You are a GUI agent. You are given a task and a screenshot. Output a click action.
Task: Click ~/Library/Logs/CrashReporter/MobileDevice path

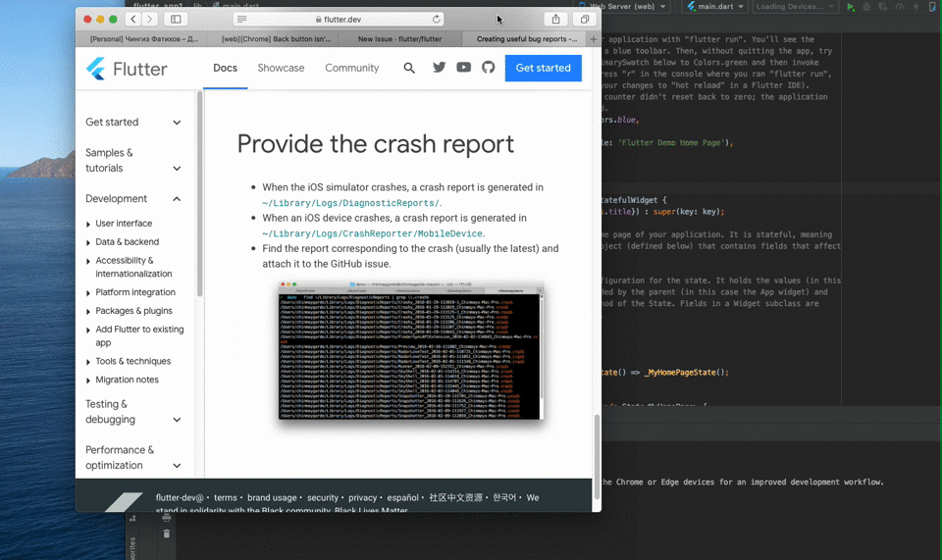[x=373, y=233]
